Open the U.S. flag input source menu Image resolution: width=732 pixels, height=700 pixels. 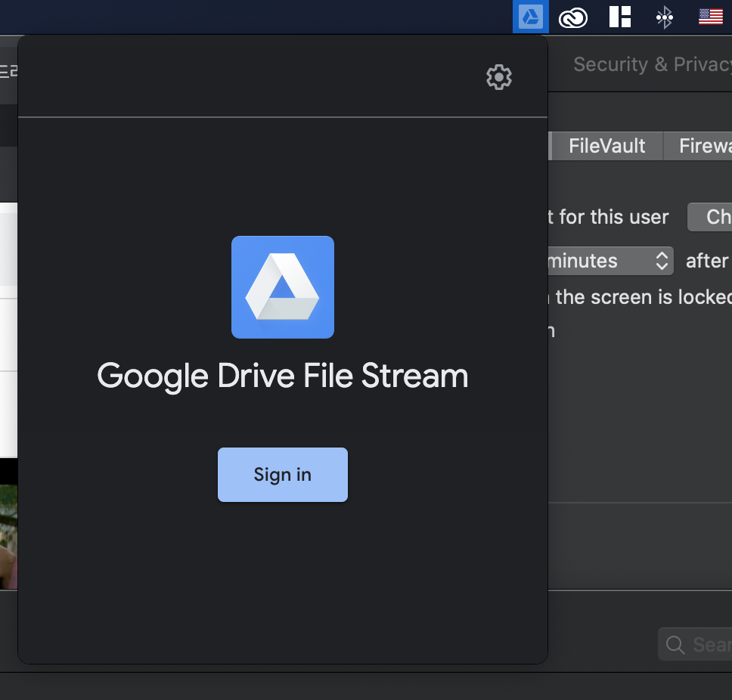(x=711, y=17)
